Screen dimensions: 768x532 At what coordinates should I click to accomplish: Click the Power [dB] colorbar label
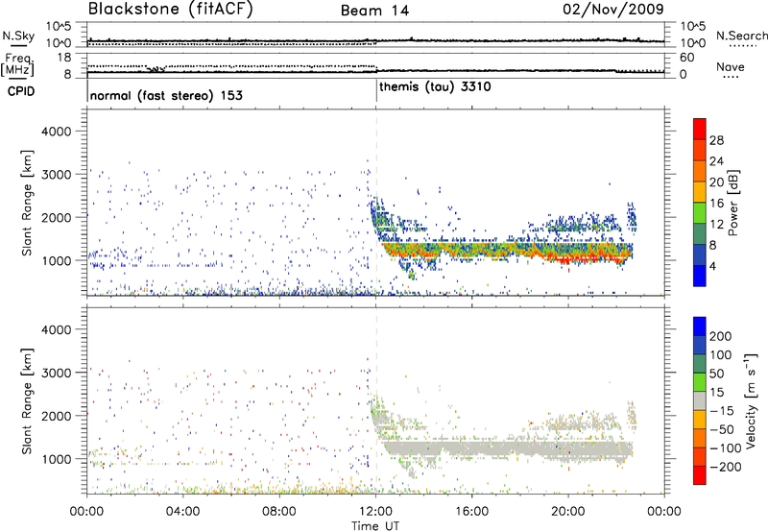pyautogui.click(x=732, y=203)
